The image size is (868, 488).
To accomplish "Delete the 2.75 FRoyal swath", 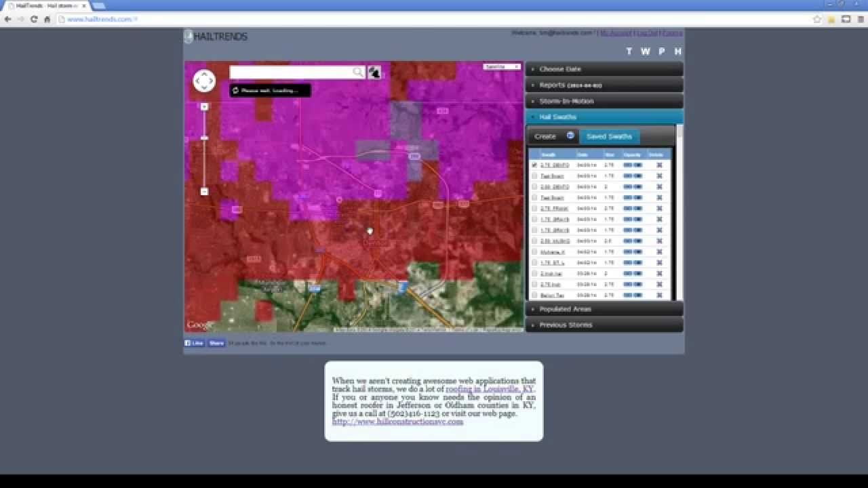I will tap(658, 209).
